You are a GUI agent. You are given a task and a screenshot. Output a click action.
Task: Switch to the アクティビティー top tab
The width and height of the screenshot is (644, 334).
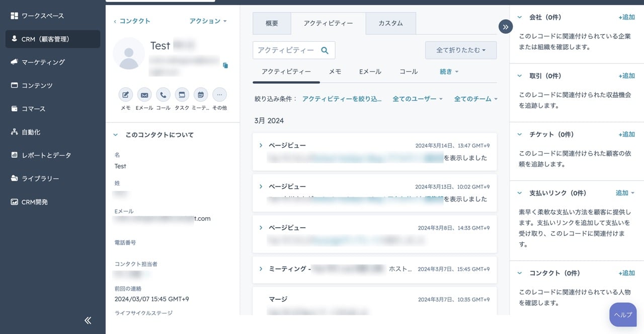328,23
